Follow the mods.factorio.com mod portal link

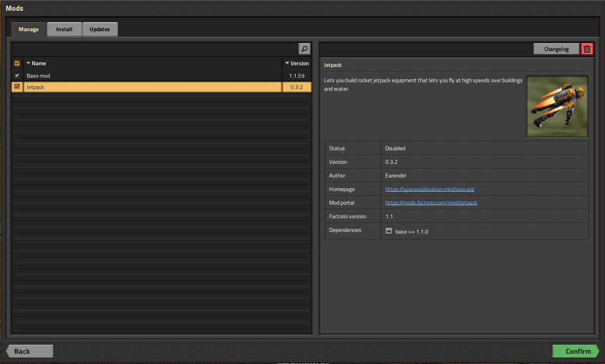[431, 203]
